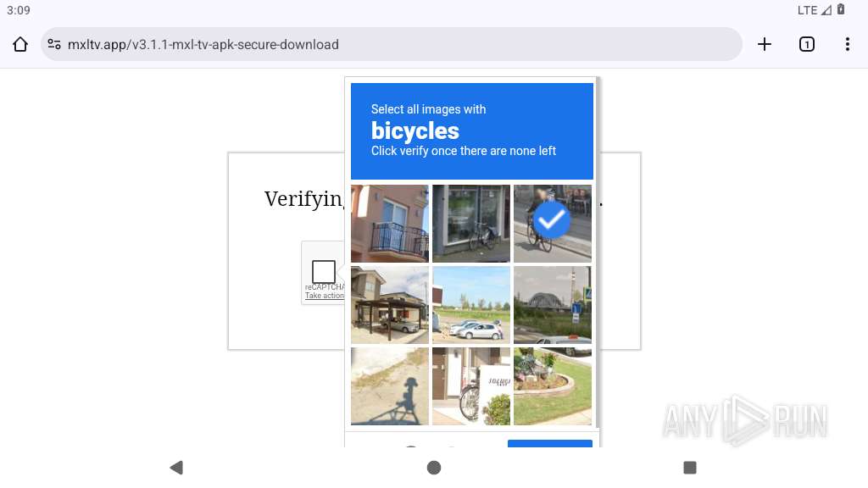Open the tab switcher showing 1 tab
This screenshot has height=488, width=868.
click(x=807, y=44)
